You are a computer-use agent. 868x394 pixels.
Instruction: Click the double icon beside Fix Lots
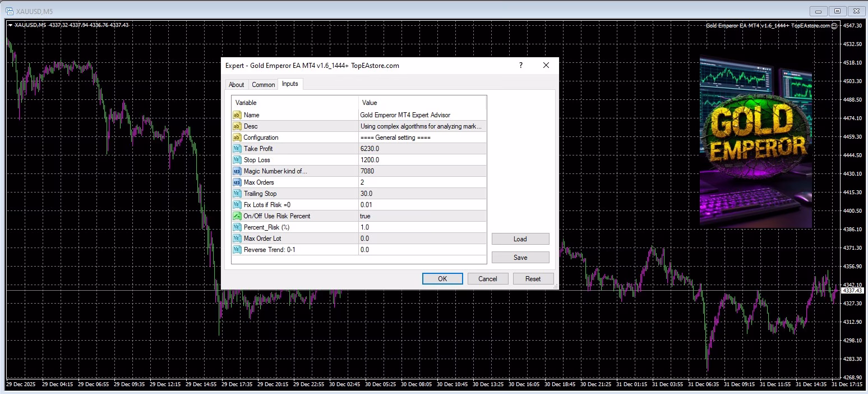coord(237,205)
